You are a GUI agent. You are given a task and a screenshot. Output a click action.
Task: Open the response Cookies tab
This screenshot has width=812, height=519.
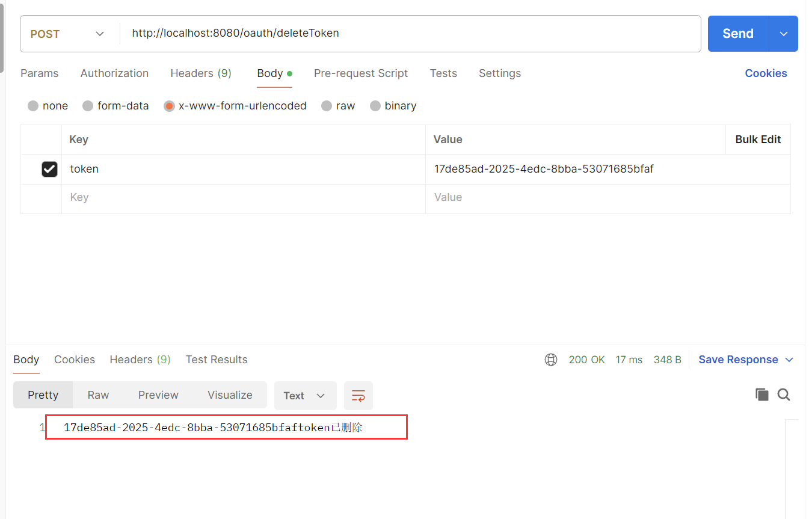(75, 360)
